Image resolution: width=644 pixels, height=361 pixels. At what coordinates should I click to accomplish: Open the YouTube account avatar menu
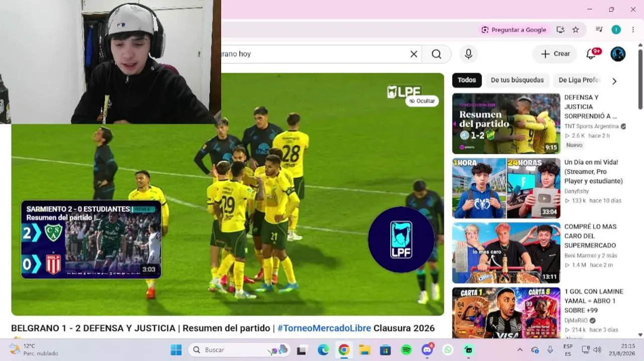pos(618,54)
